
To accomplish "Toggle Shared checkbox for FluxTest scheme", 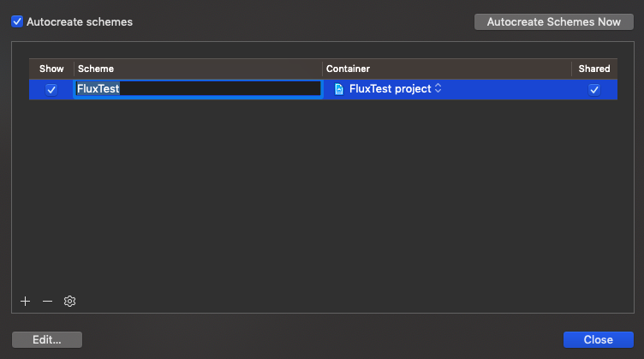I will pos(593,90).
